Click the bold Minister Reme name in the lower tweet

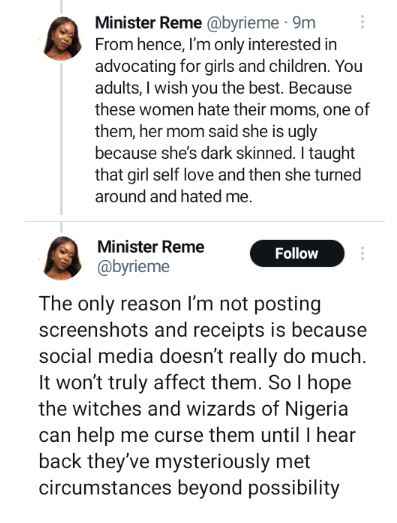(x=151, y=247)
